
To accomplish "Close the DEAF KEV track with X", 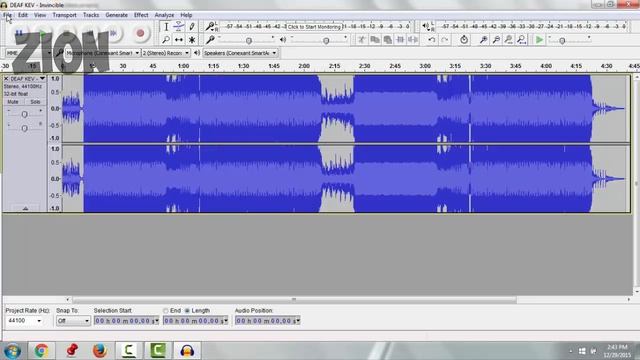I will pyautogui.click(x=6, y=78).
